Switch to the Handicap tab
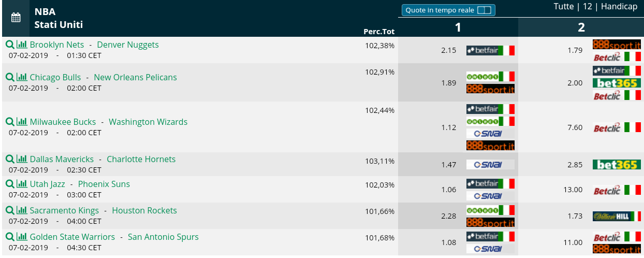Screen dimensions: 644x258 pos(619,6)
